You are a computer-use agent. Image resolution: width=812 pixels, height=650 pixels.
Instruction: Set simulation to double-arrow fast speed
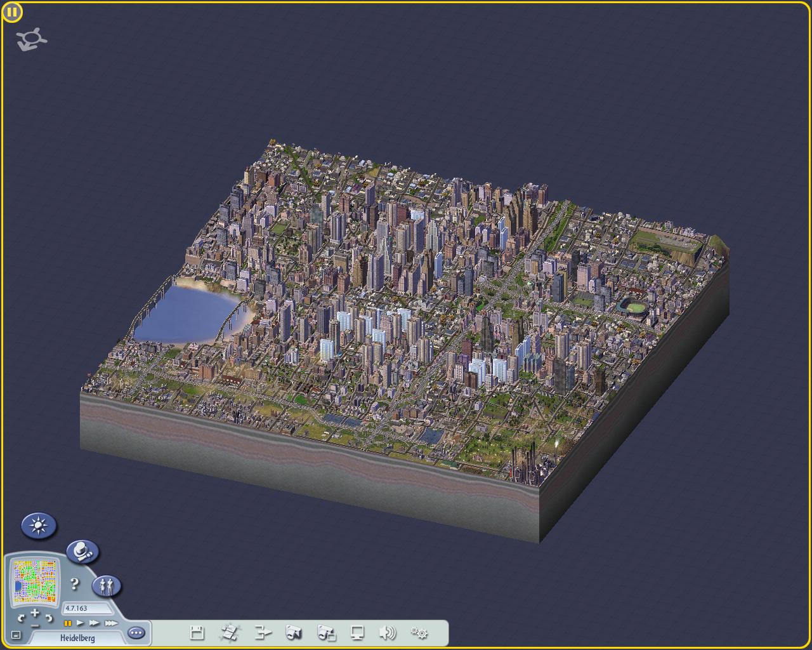[x=95, y=623]
